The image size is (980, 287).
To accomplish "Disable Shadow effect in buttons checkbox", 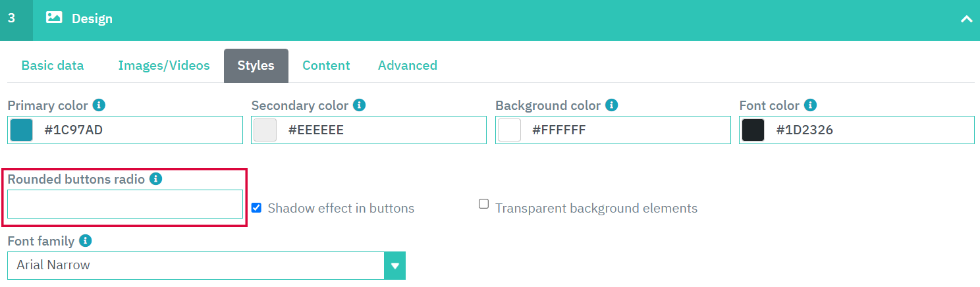I will click(x=257, y=208).
